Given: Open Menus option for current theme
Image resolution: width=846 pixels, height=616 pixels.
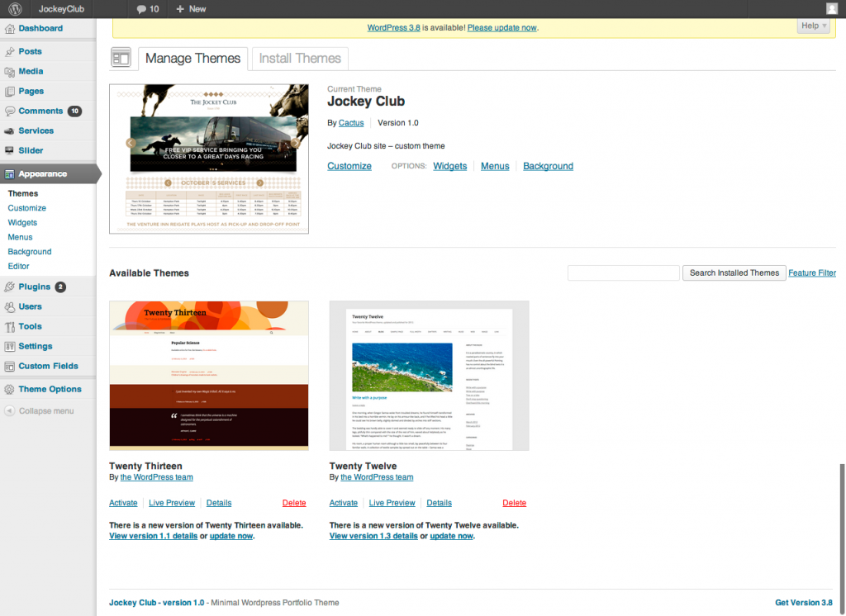Looking at the screenshot, I should (495, 166).
